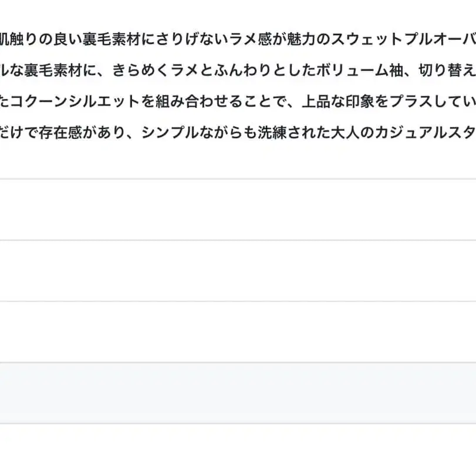Click the second empty white table row
This screenshot has height=476, width=476.
click(x=238, y=271)
